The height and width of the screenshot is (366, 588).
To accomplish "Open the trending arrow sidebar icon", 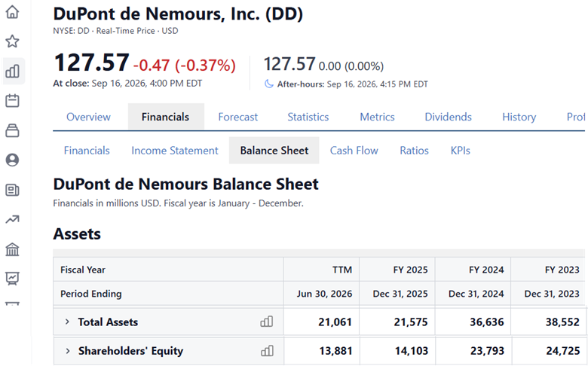I will pos(12,220).
